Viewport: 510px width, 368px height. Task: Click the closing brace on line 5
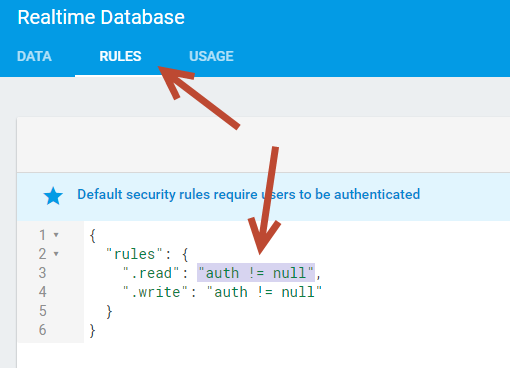point(109,312)
